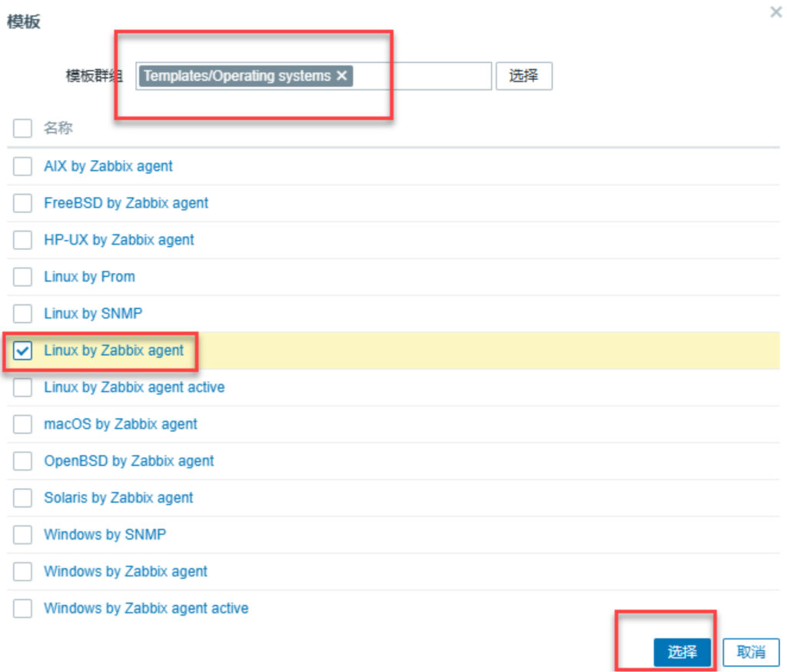Image resolution: width=787 pixels, height=672 pixels.
Task: Select the macOS by Zabbix agent checkbox
Action: pyautogui.click(x=23, y=424)
